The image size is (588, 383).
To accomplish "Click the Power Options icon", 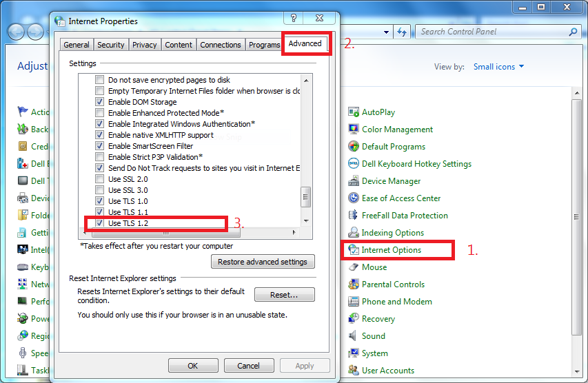I will click(23, 318).
